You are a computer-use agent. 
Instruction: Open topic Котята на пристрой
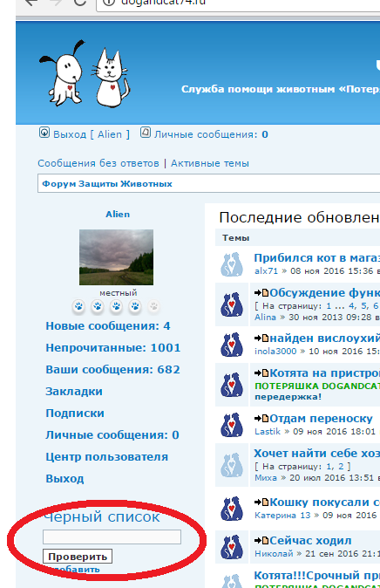(325, 373)
